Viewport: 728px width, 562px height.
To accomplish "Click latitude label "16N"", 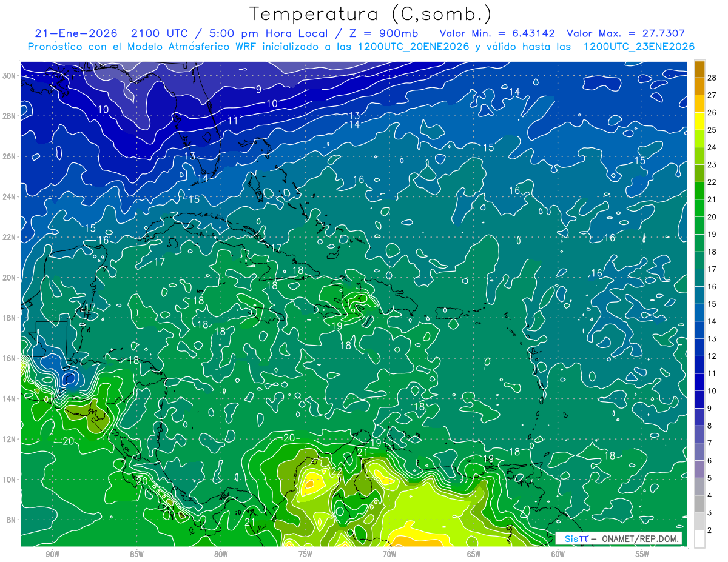I will [10, 358].
